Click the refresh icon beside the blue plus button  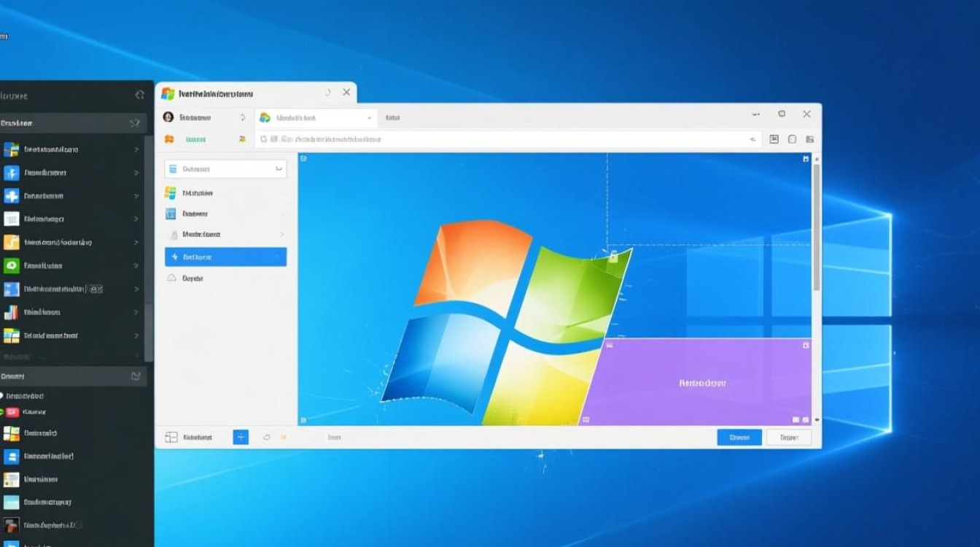pos(266,437)
